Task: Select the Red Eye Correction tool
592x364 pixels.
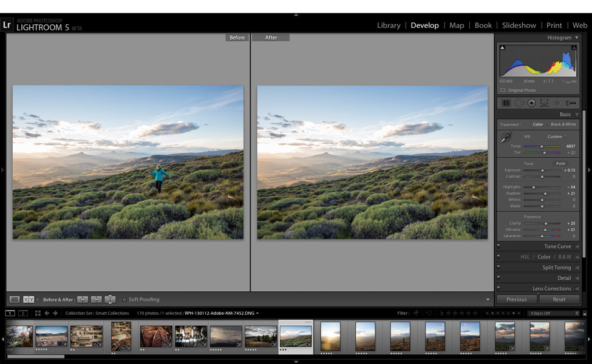Action: (531, 103)
